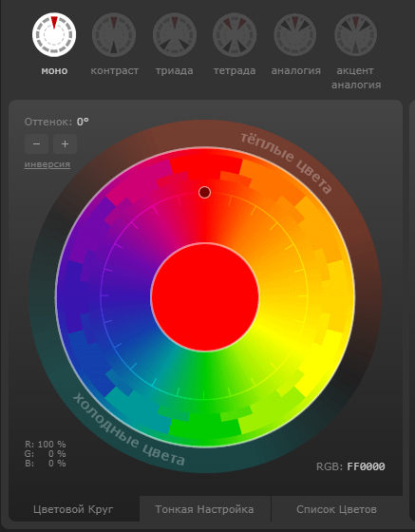The image size is (415, 532).
Task: Click the тетрада label text
Action: coord(235,71)
